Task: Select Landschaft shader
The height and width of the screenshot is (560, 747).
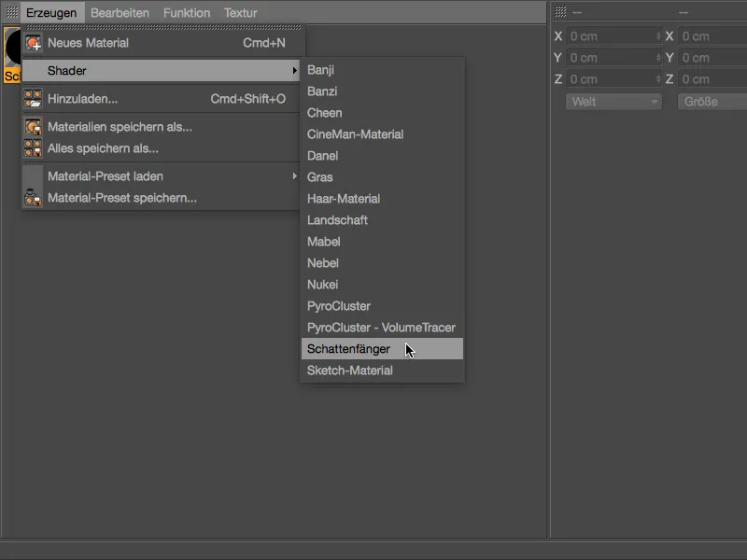Action: pyautogui.click(x=382, y=220)
